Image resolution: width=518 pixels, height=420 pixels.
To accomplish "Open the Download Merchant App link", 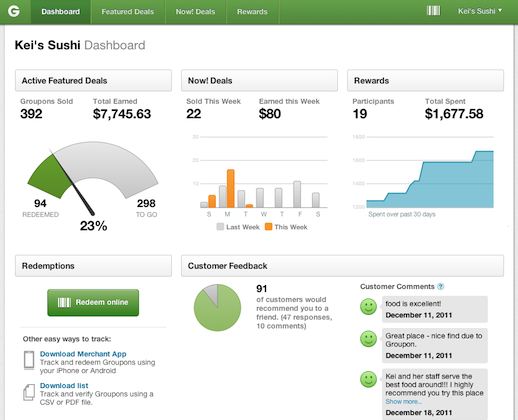I will tap(83, 354).
